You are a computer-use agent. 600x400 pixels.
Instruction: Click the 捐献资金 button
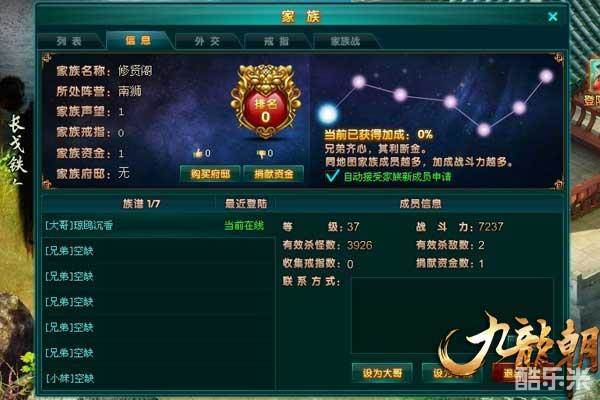[274, 174]
